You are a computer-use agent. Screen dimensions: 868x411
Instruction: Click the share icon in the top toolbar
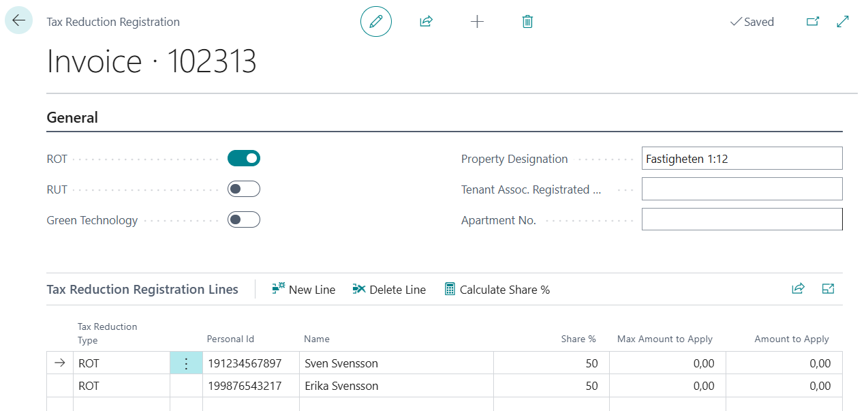click(x=427, y=22)
